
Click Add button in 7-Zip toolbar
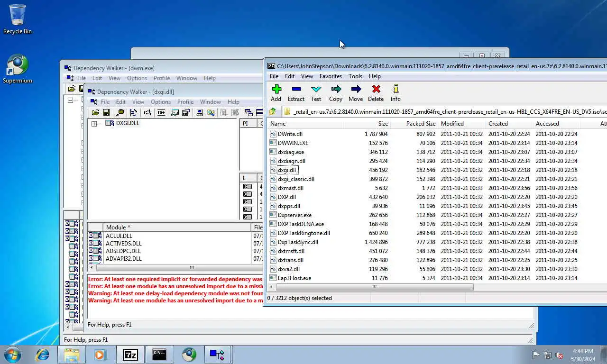point(276,93)
